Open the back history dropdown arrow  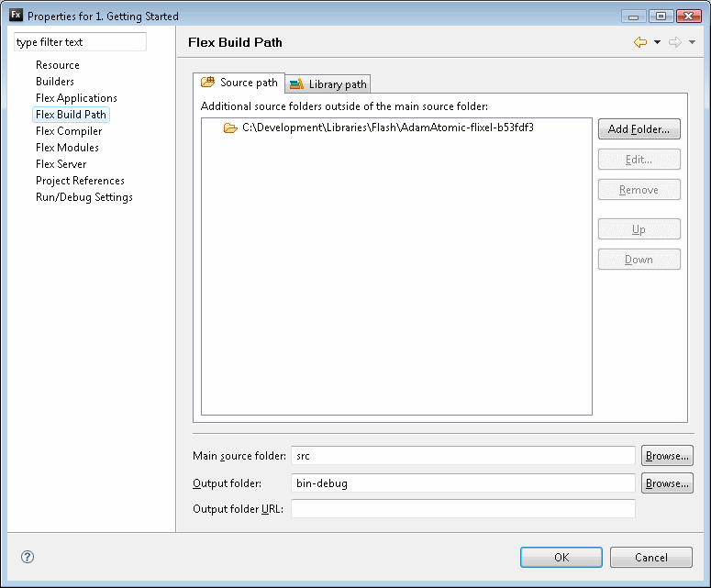[x=657, y=42]
